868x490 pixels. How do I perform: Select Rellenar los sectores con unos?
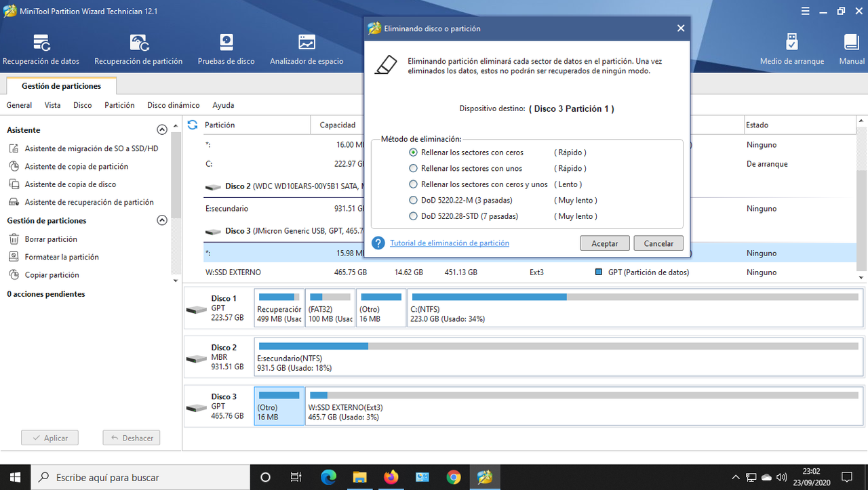click(413, 169)
